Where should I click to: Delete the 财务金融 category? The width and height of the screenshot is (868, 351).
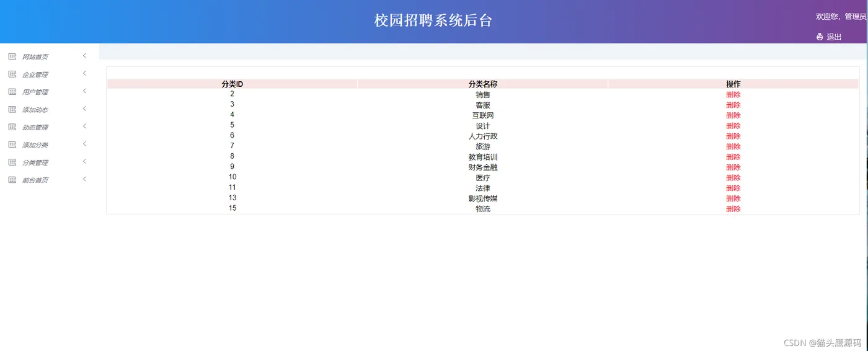point(733,167)
